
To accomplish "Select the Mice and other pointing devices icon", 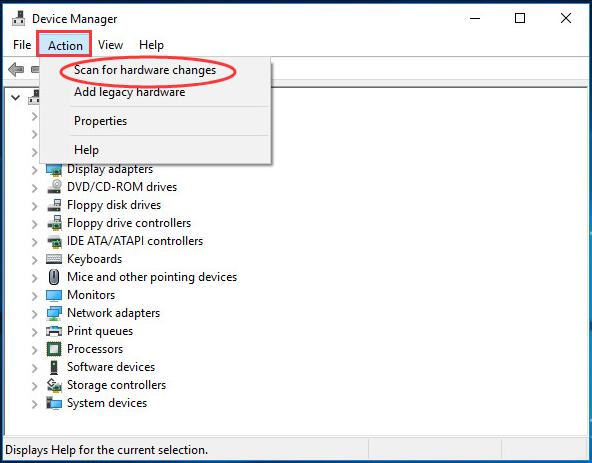I will click(54, 277).
